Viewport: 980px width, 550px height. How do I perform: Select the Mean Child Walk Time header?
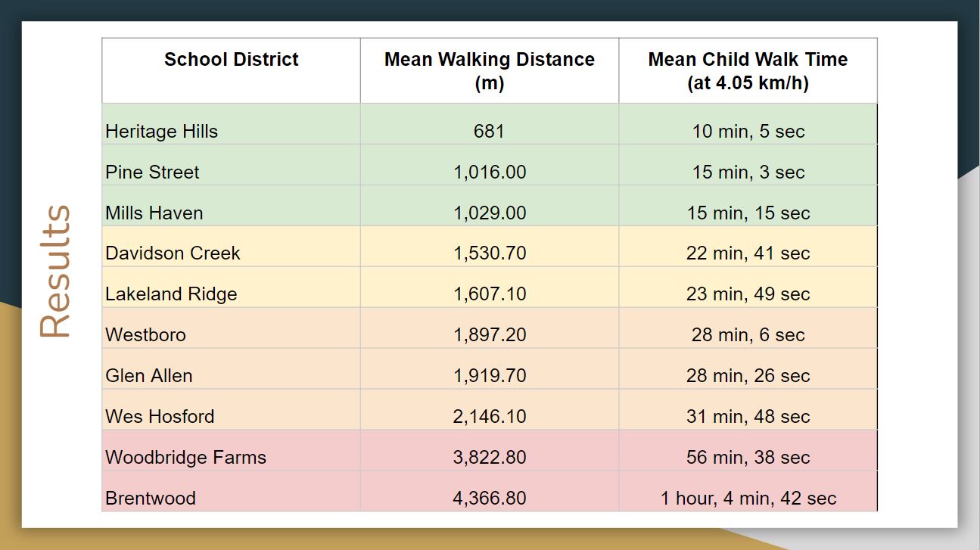point(748,70)
